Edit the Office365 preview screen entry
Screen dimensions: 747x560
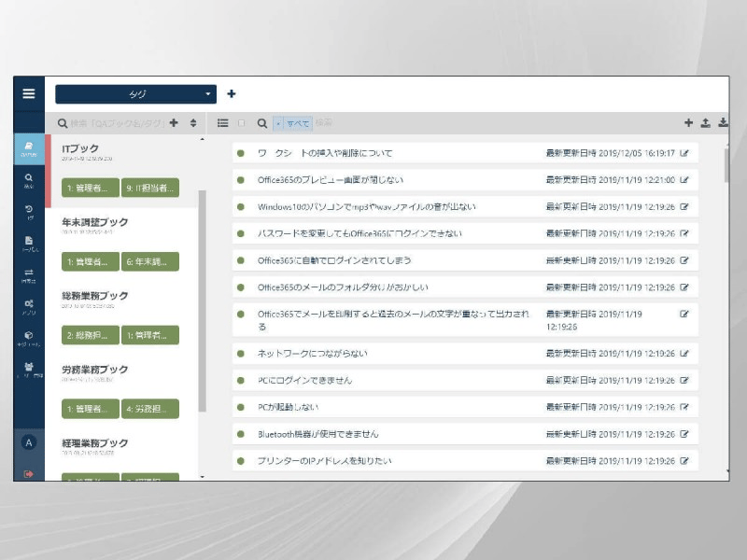(684, 180)
